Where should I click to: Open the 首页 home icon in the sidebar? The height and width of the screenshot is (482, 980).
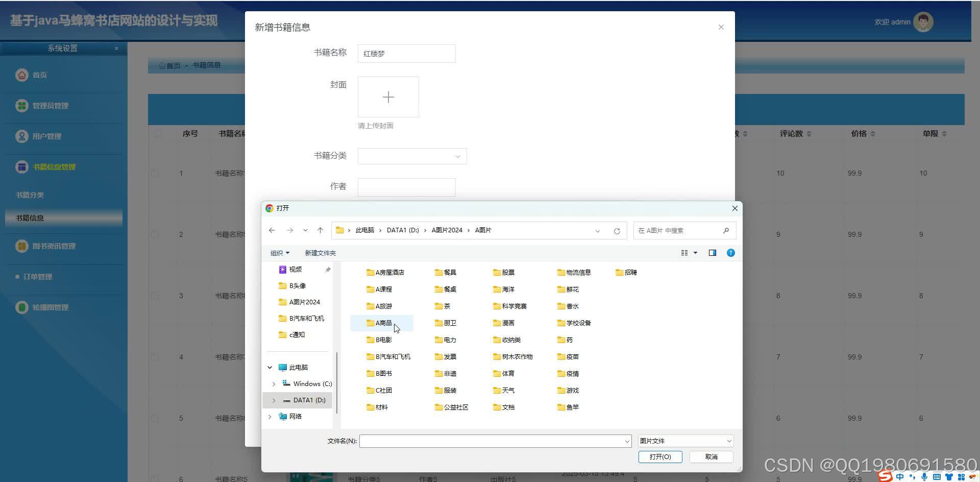pyautogui.click(x=22, y=75)
